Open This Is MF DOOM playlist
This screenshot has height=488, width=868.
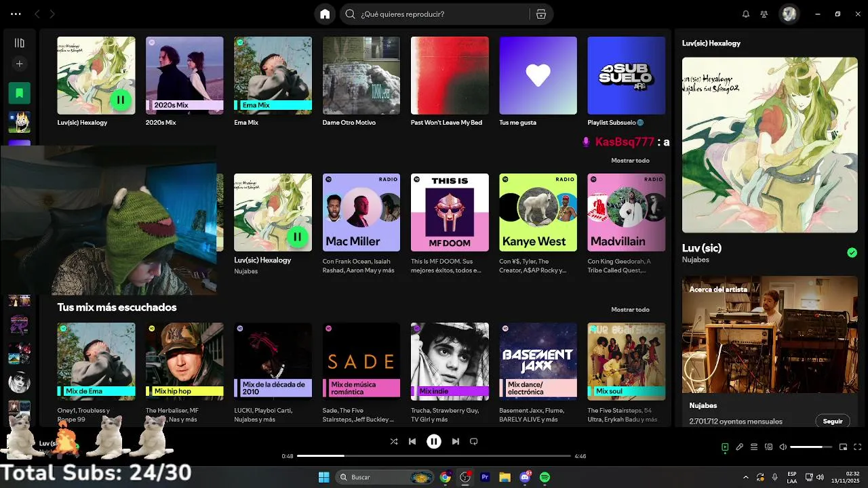(450, 224)
